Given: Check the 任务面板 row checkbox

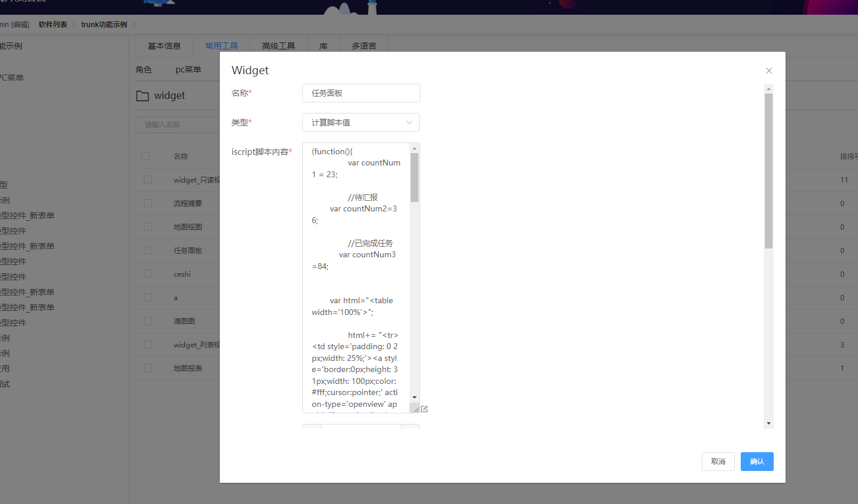Looking at the screenshot, I should (148, 250).
